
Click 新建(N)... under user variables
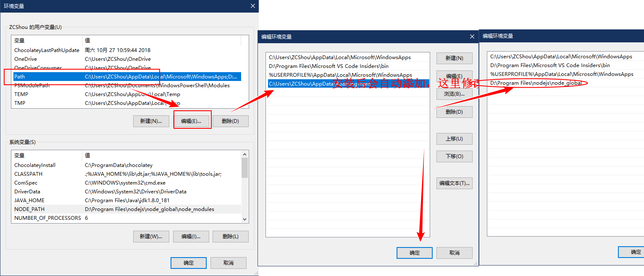click(151, 121)
